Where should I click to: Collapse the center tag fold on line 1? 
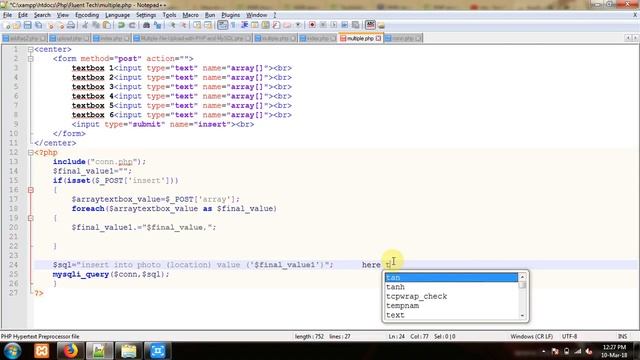[31, 49]
